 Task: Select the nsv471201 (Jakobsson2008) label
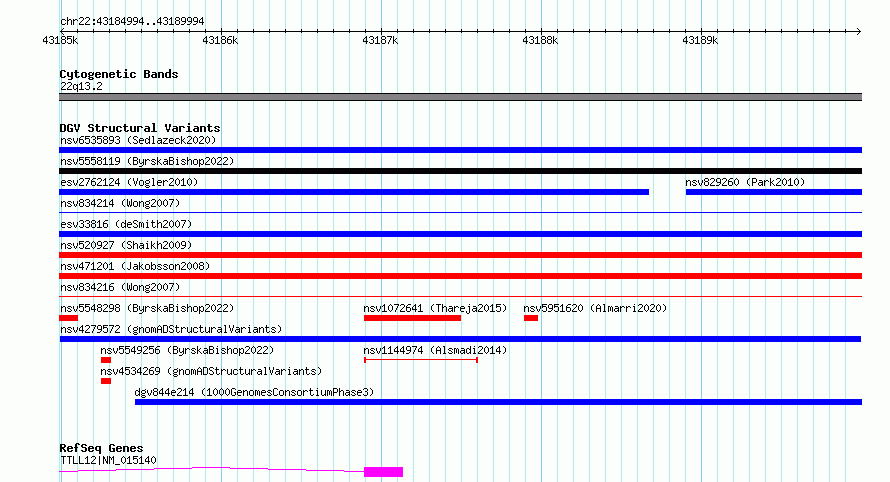pos(135,266)
